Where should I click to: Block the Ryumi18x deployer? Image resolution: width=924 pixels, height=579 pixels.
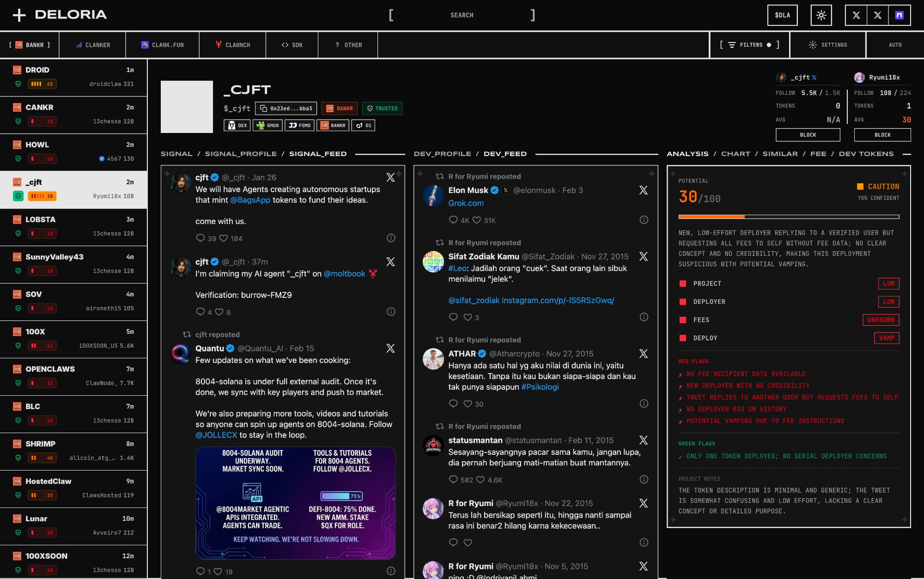click(x=881, y=134)
